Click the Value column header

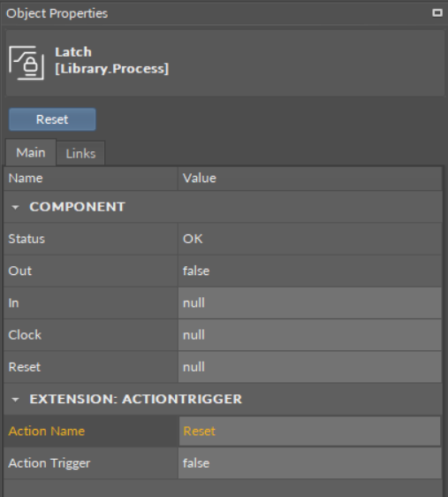coord(310,179)
